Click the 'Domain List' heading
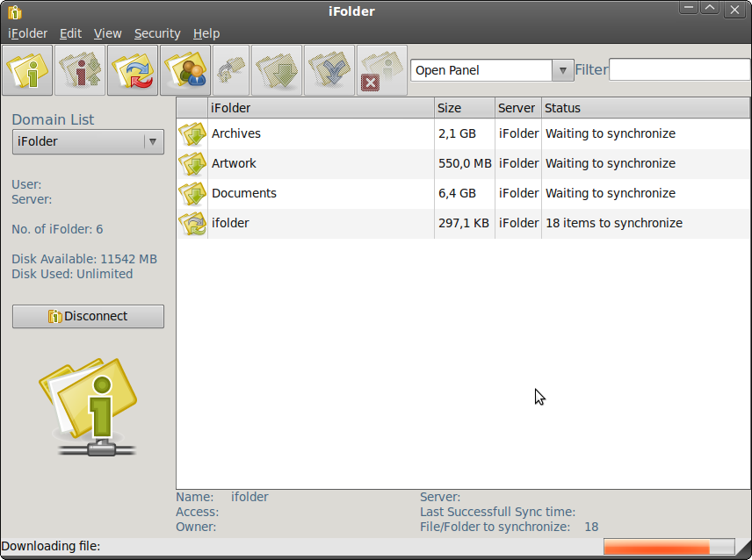This screenshot has height=560, width=752. [53, 119]
